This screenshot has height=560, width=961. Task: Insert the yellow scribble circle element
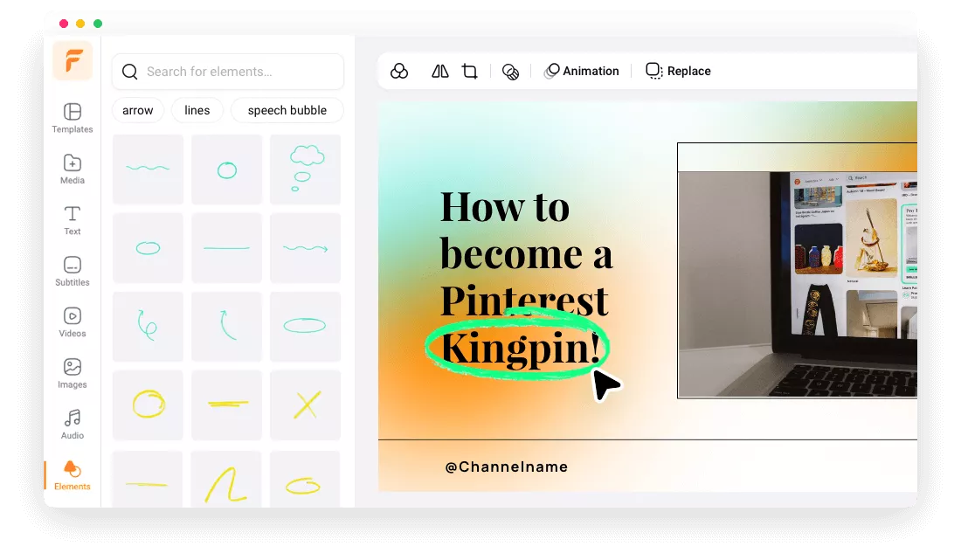[148, 405]
